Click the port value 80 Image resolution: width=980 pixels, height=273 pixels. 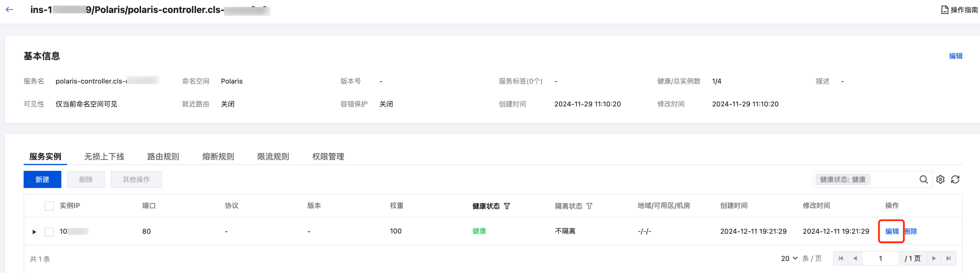point(146,231)
